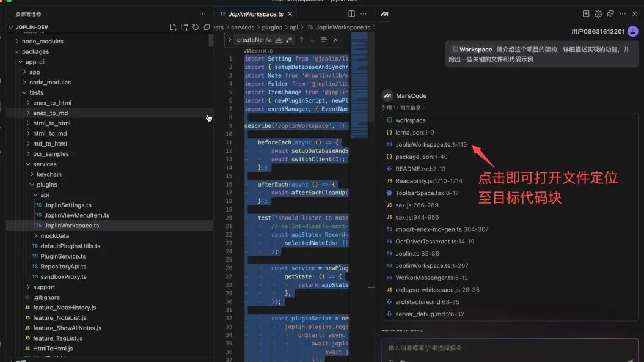Collapse all folders in explorer

(207, 28)
